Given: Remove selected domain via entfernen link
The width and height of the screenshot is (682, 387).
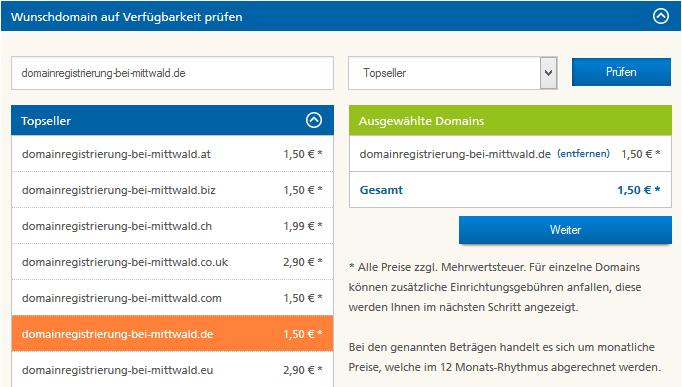Looking at the screenshot, I should point(583,153).
